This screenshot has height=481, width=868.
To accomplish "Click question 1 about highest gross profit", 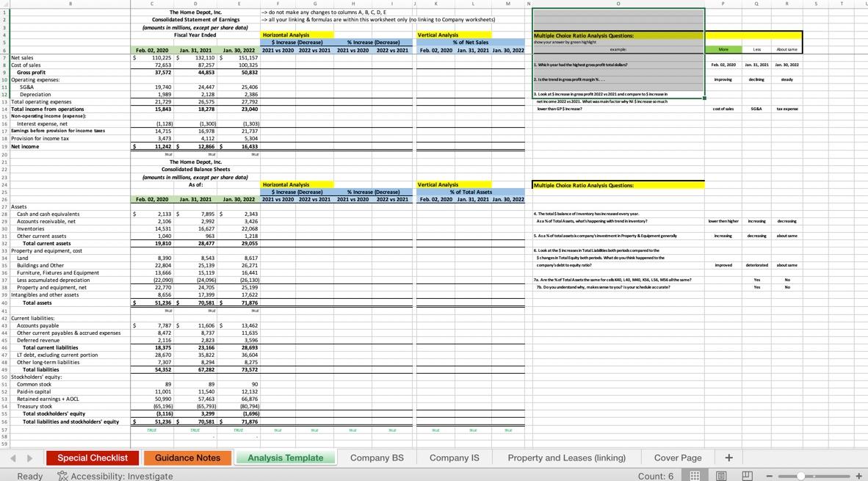I will coord(581,65).
